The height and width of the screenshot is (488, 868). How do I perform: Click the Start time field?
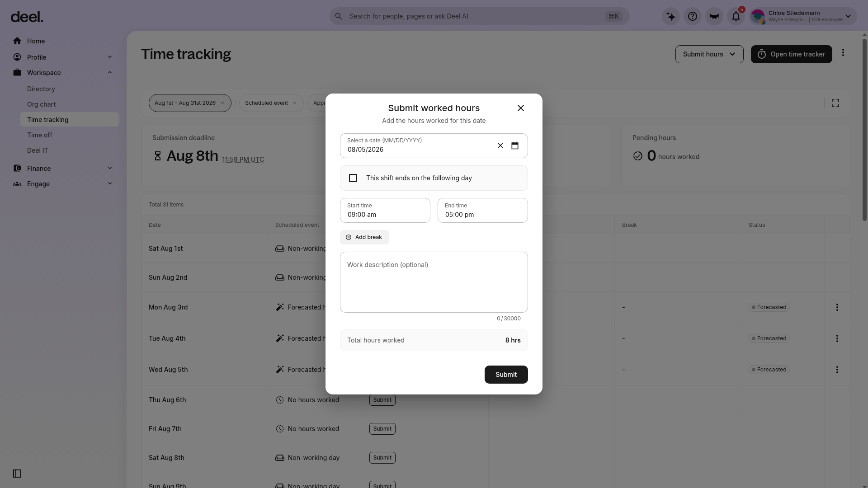click(385, 210)
